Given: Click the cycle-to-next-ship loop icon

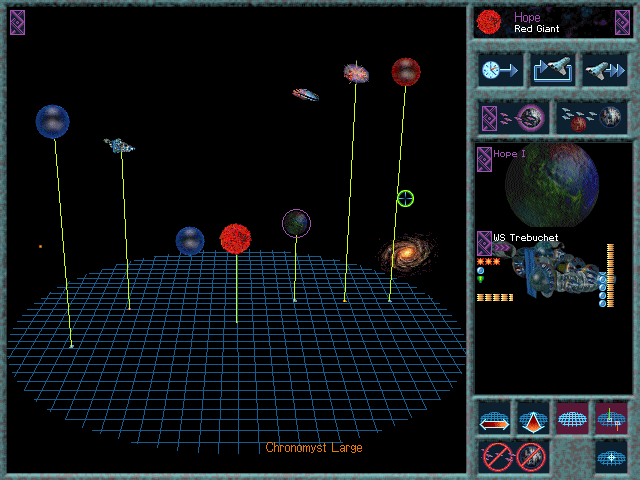Looking at the screenshot, I should pos(553,70).
